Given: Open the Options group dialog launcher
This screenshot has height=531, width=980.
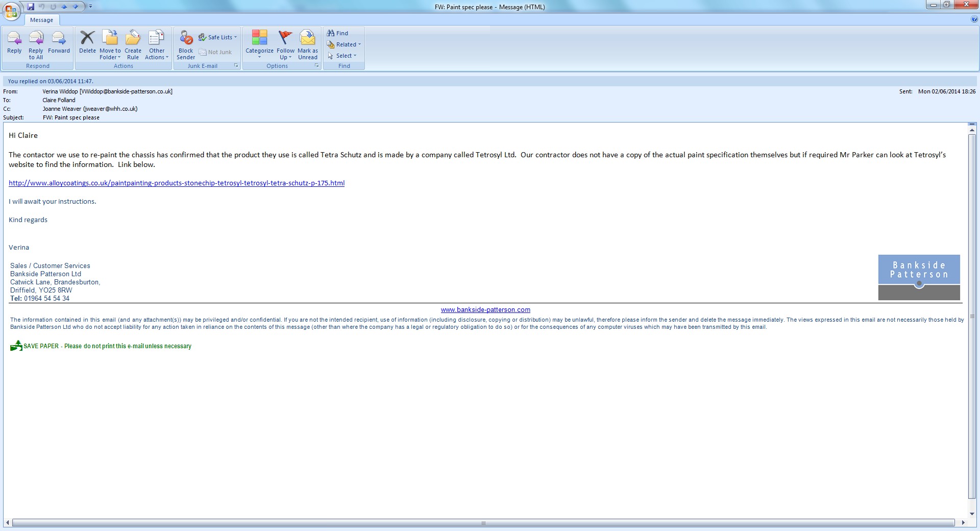Looking at the screenshot, I should [x=317, y=66].
